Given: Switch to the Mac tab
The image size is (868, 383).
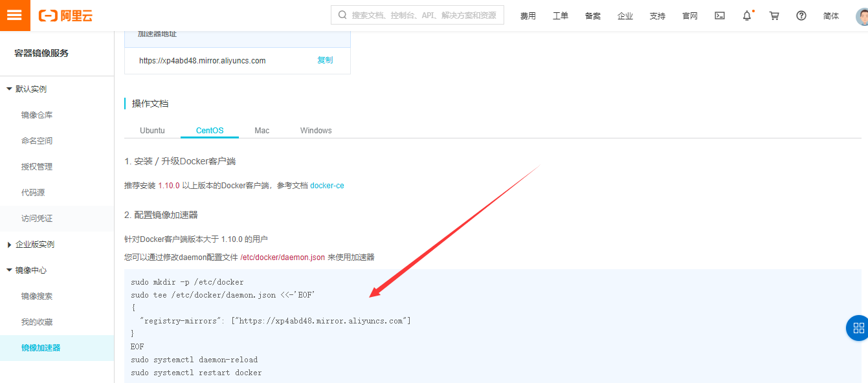Looking at the screenshot, I should point(262,131).
